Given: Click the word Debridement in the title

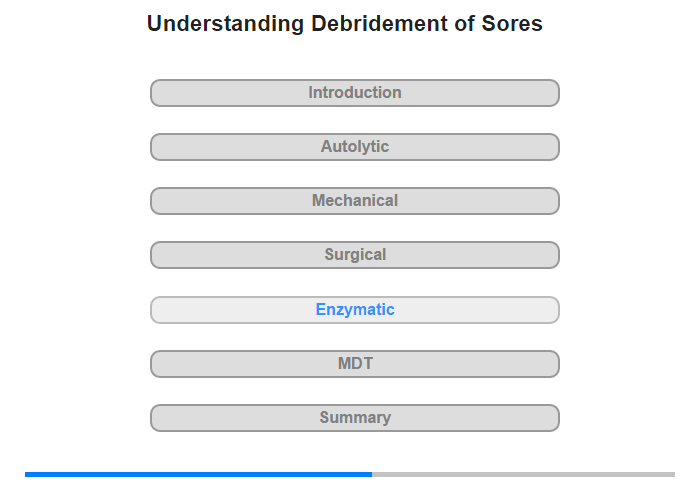Looking at the screenshot, I should coord(379,24).
